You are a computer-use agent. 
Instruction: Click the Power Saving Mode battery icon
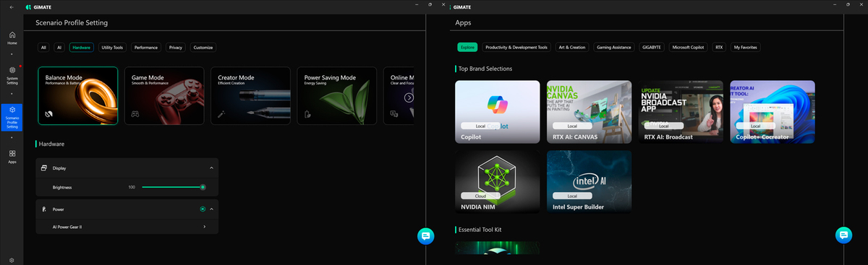307,114
